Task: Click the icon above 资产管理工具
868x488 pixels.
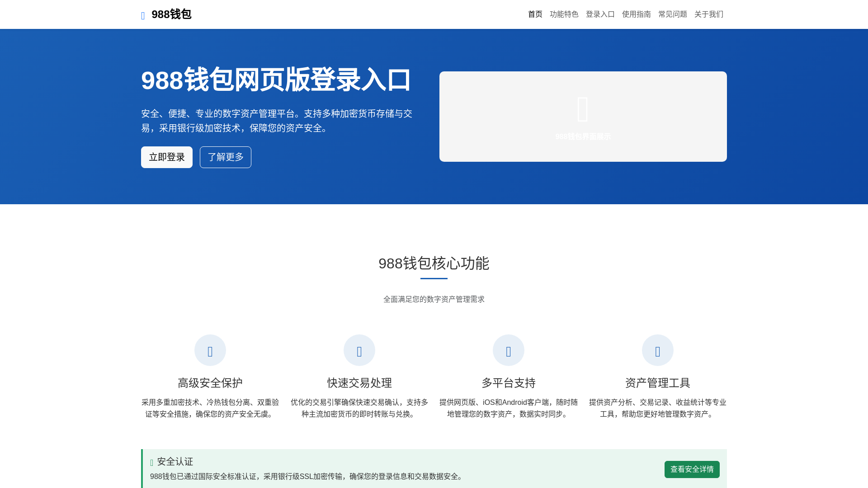Action: (x=658, y=351)
